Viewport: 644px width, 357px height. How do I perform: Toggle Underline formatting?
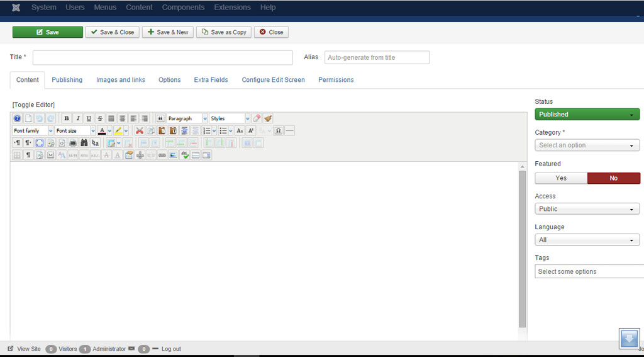(88, 118)
